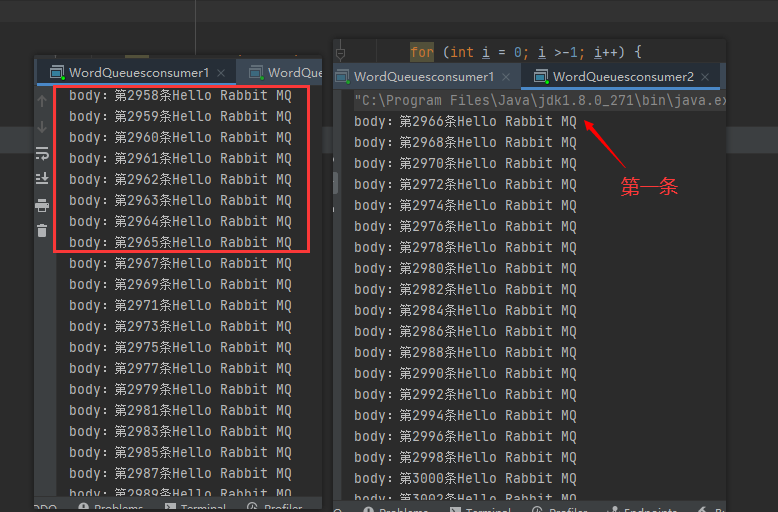The width and height of the screenshot is (778, 512).
Task: Close WordQueuesconsumer1 tab in right panel
Action: pyautogui.click(x=507, y=76)
